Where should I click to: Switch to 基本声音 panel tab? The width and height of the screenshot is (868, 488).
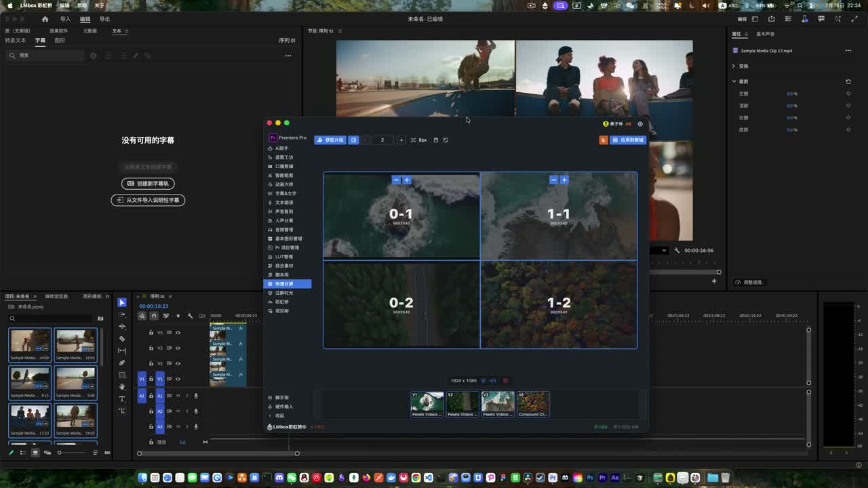pos(765,34)
